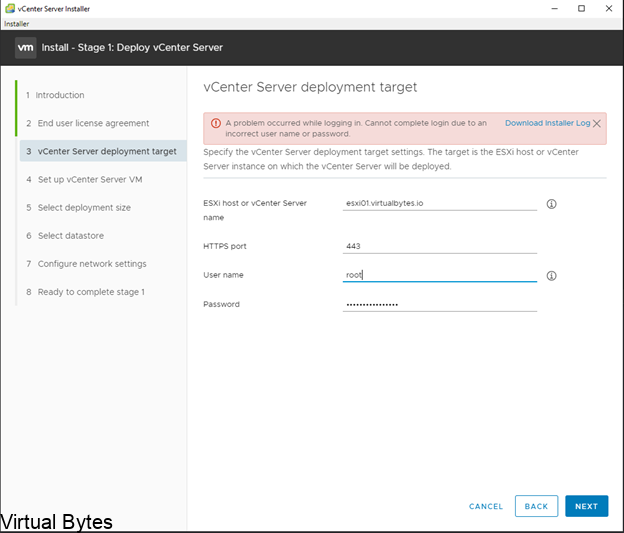
Task: Click the 'HTTPS port' label
Action: pos(225,246)
